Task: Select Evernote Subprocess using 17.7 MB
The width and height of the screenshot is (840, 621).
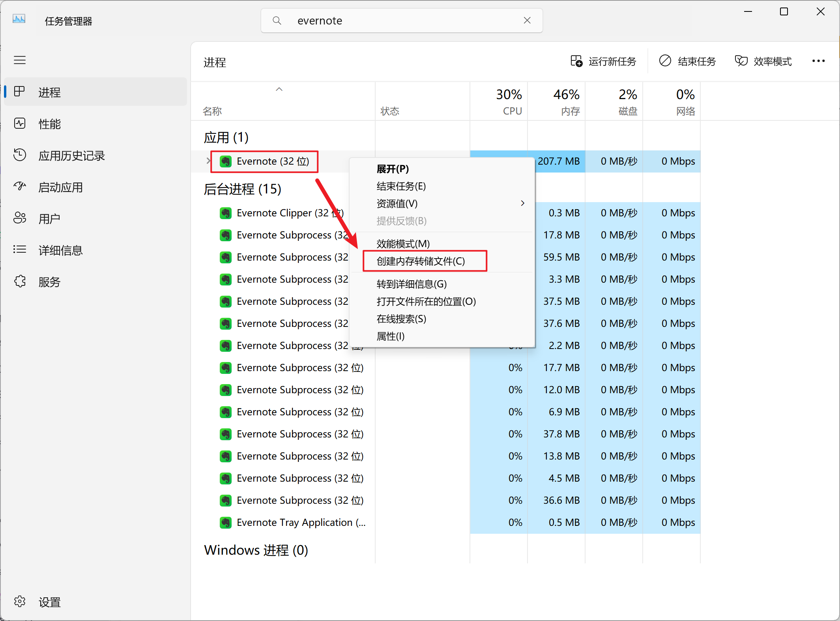Action: [x=446, y=368]
